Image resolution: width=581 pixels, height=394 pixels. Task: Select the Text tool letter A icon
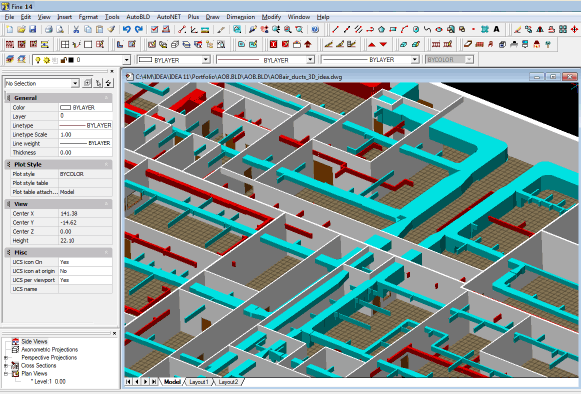tap(497, 29)
